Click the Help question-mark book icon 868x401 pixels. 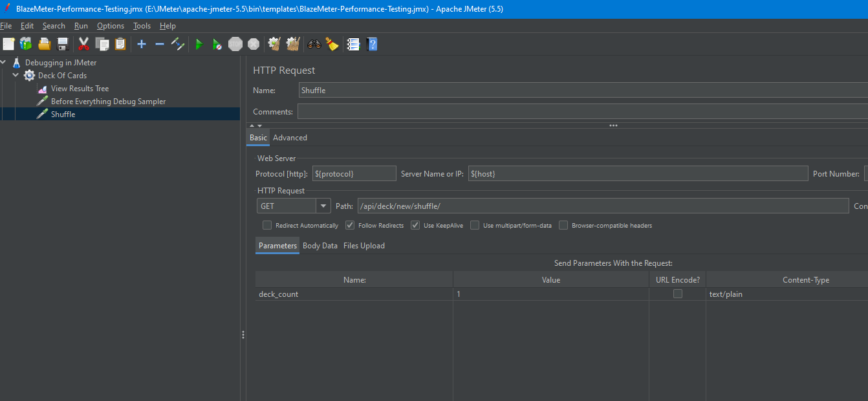click(371, 44)
